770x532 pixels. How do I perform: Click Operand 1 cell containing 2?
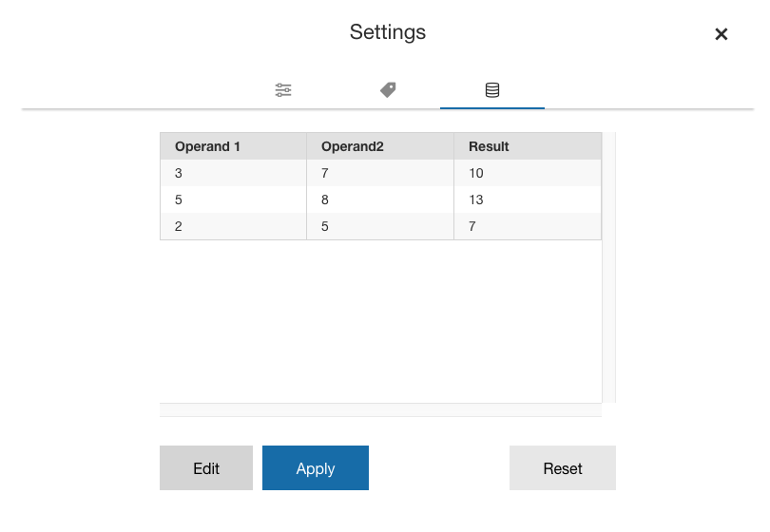233,226
